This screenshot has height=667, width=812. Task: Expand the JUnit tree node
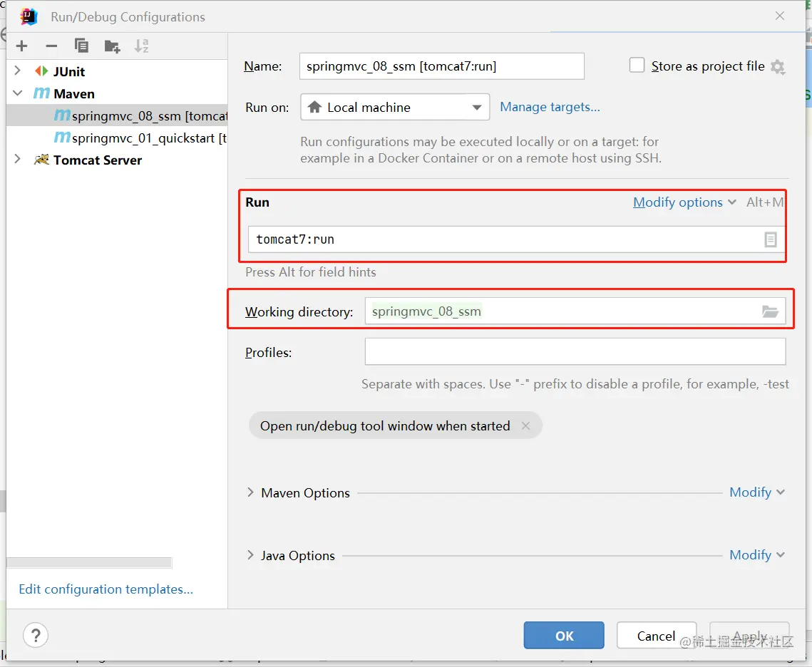tap(18, 71)
